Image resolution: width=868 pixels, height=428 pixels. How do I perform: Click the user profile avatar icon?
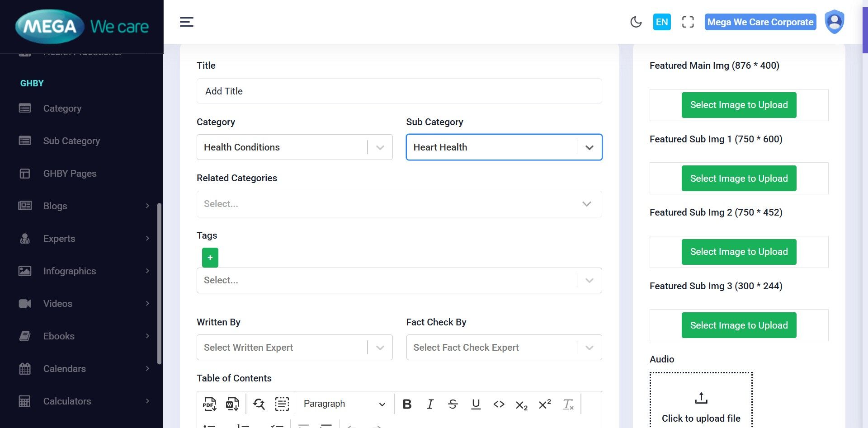(834, 22)
